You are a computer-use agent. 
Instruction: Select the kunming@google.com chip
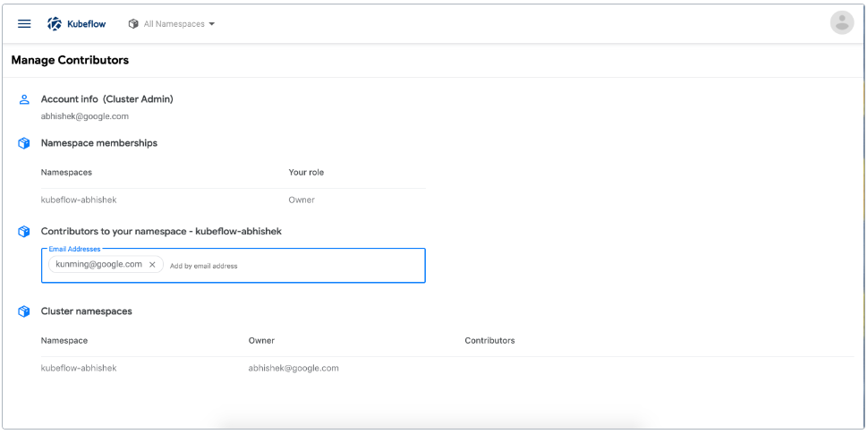(98, 265)
